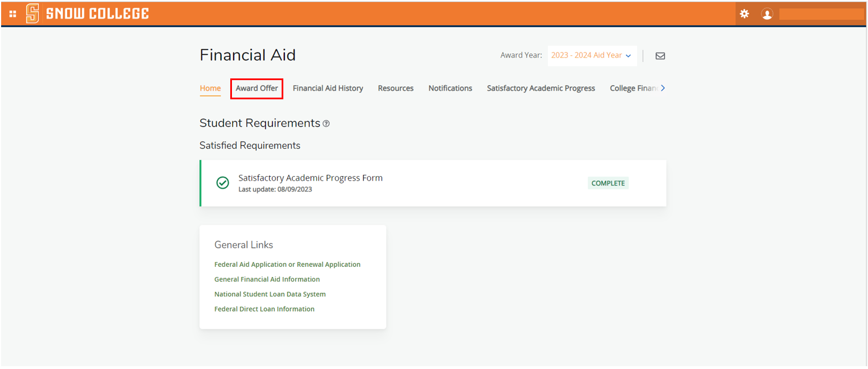The image size is (868, 369).
Task: Open Federal Direct Loan Information link
Action: [264, 309]
